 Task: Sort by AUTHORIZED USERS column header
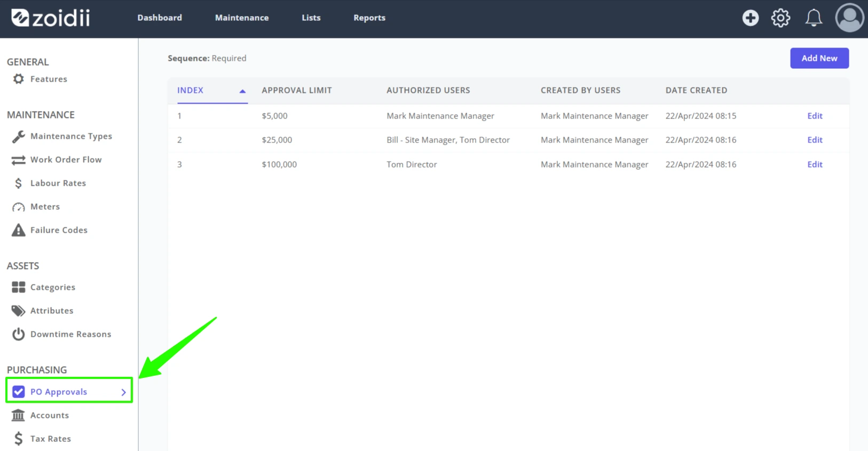tap(428, 90)
